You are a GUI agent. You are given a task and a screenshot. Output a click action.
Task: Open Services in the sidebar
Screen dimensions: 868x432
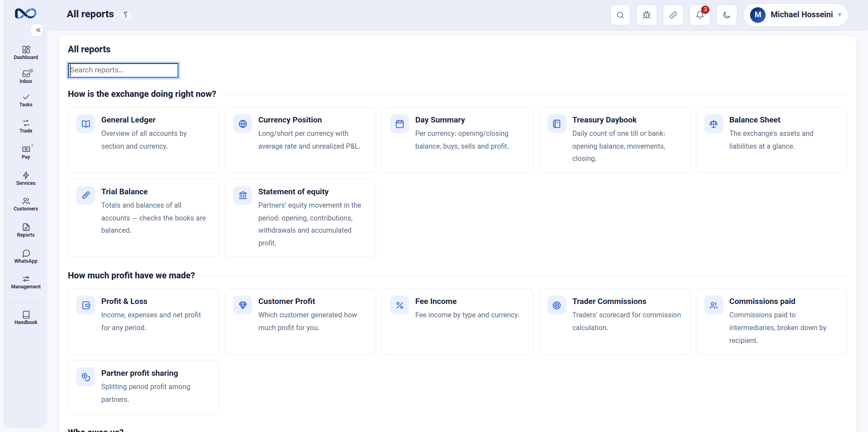click(26, 179)
